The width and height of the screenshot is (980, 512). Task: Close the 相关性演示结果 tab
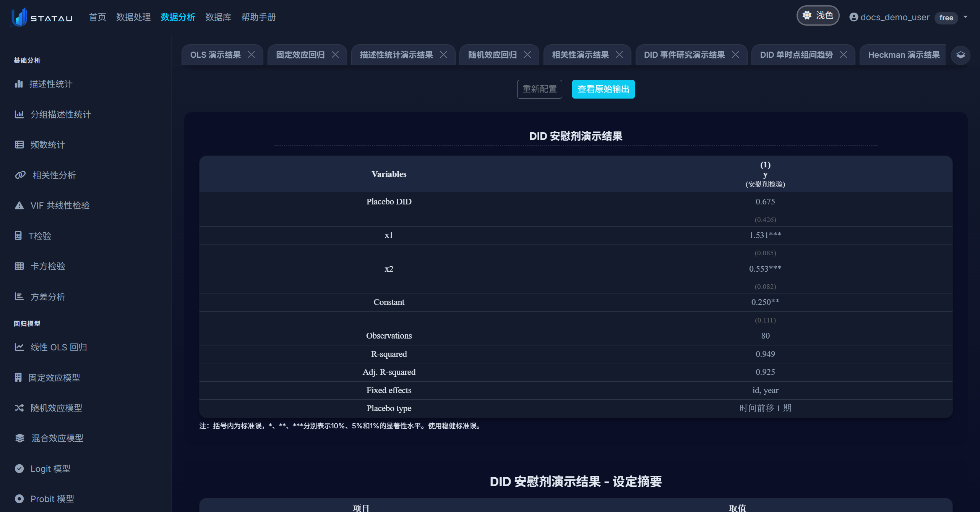pyautogui.click(x=619, y=55)
